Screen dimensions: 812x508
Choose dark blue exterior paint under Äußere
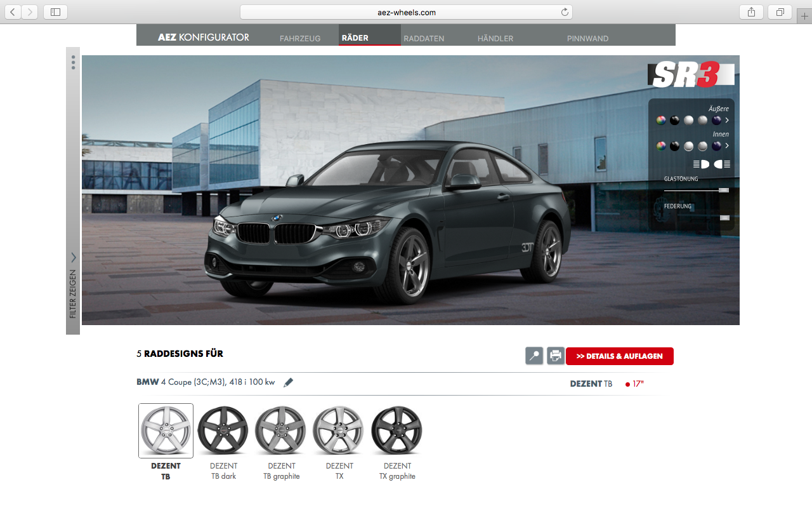click(717, 120)
